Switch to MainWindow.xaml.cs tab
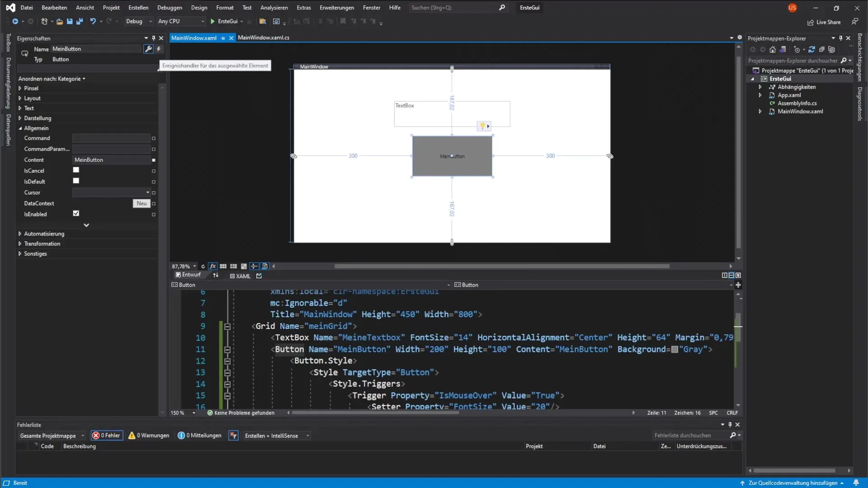Screen dimensions: 868x488 264,38
